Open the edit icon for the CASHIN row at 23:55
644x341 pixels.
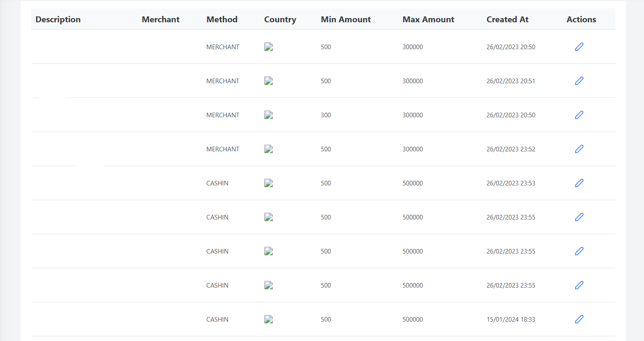tap(579, 217)
